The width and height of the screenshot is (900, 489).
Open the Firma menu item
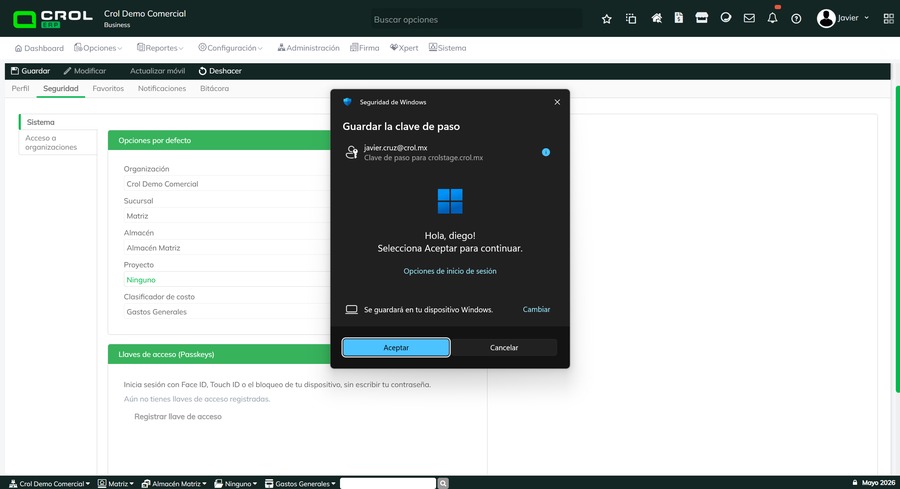[x=364, y=48]
